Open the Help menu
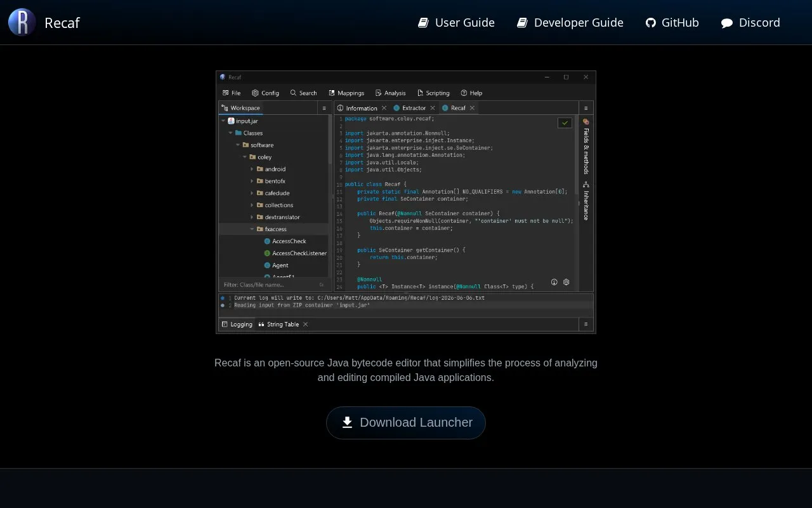The width and height of the screenshot is (812, 508). click(x=471, y=93)
